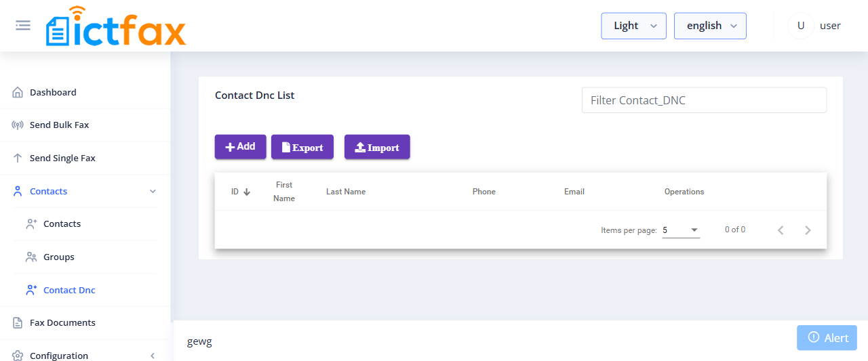868x361 pixels.
Task: Open the english language dropdown
Action: pyautogui.click(x=710, y=26)
